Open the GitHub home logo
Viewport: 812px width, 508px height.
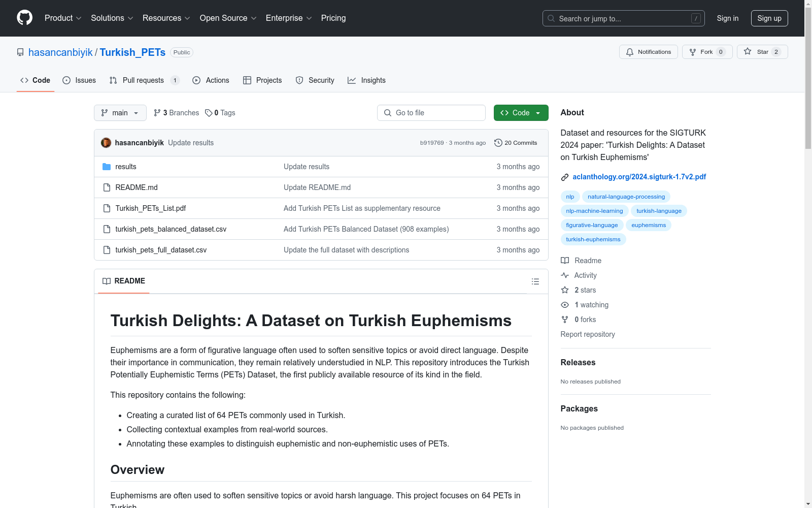click(x=24, y=18)
